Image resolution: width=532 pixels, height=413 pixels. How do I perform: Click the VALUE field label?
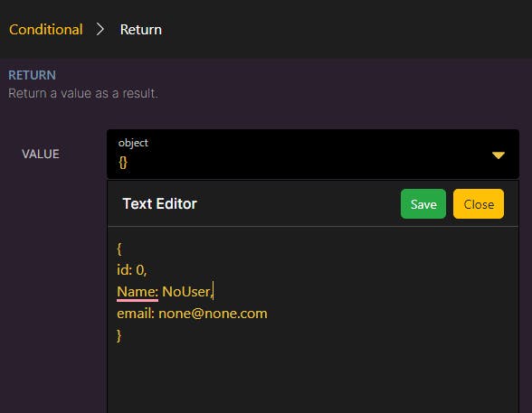pos(41,155)
